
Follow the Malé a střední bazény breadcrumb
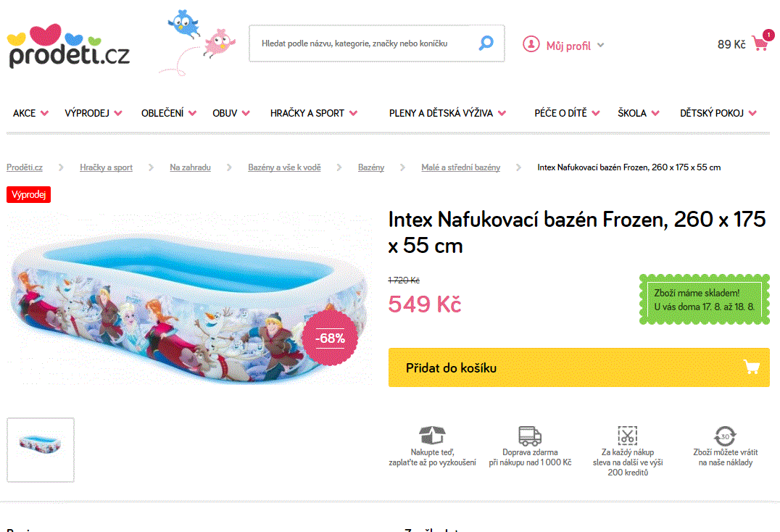click(x=460, y=167)
